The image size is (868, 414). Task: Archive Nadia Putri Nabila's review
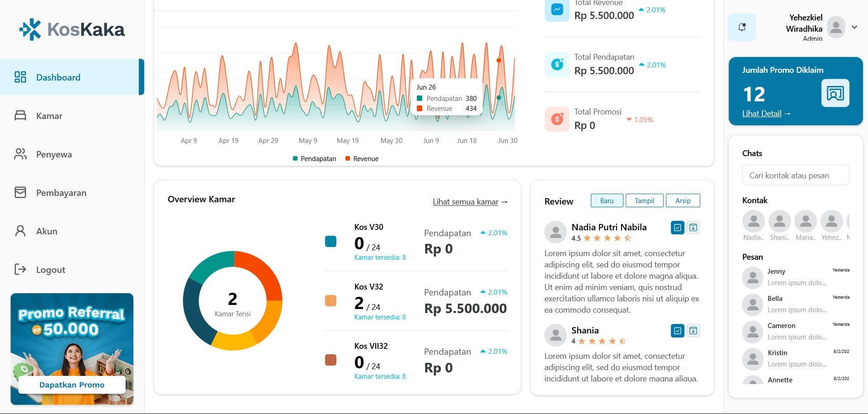click(x=693, y=228)
